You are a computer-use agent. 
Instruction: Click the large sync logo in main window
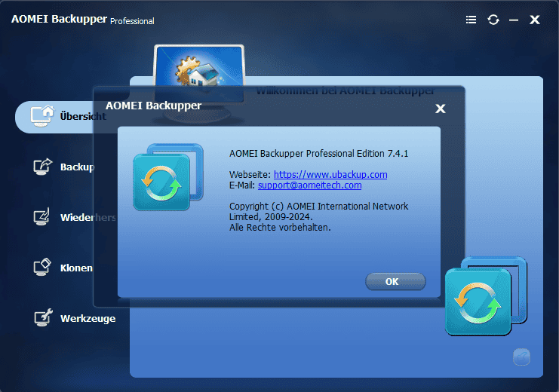[486, 296]
